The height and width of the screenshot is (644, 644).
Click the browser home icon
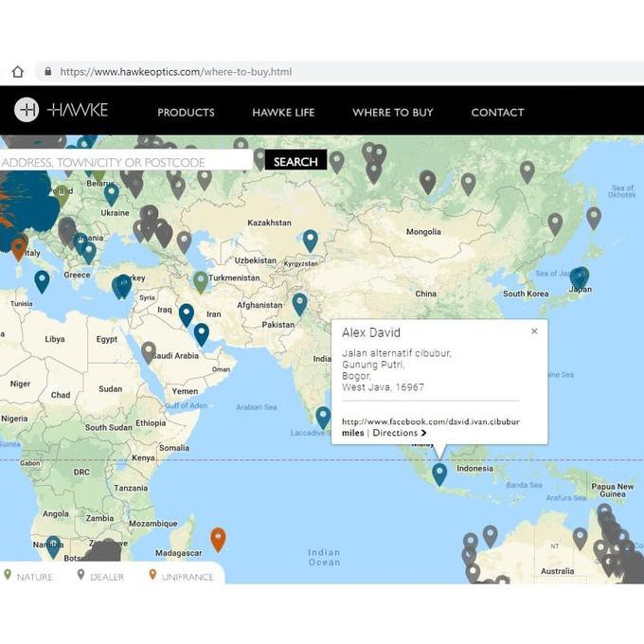click(x=17, y=71)
